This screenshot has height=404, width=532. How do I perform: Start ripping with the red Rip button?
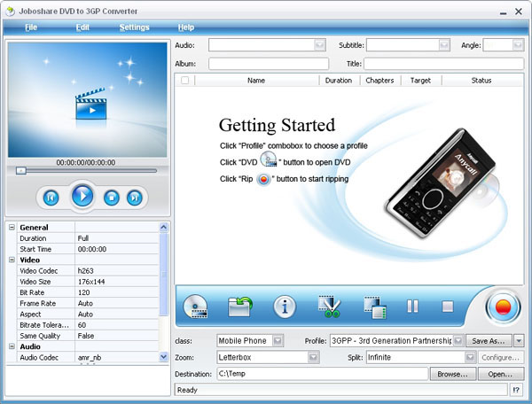(x=503, y=307)
